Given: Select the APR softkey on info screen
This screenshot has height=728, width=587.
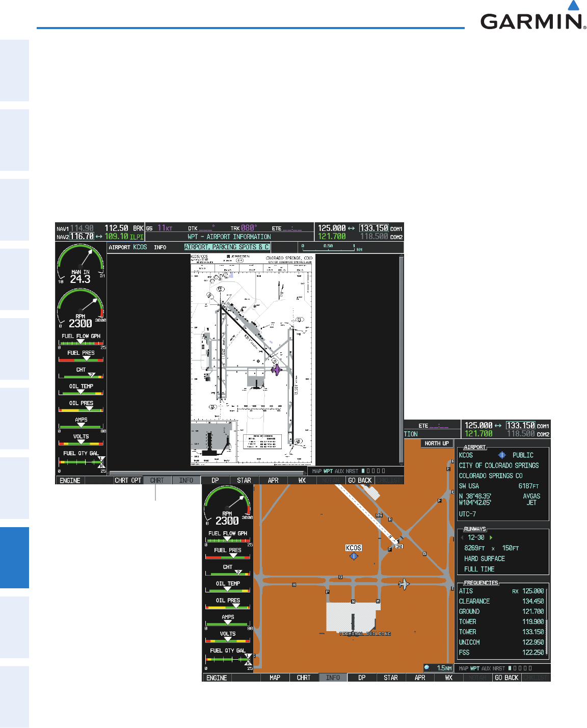Looking at the screenshot, I should (x=420, y=678).
